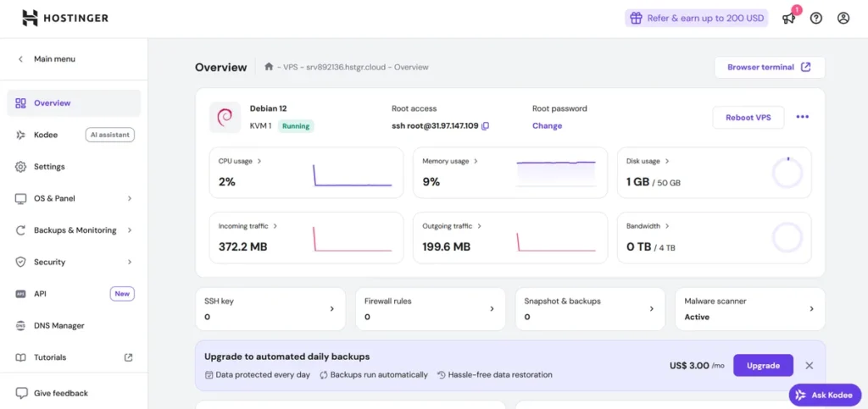Open CPU usage details chevron

click(259, 162)
